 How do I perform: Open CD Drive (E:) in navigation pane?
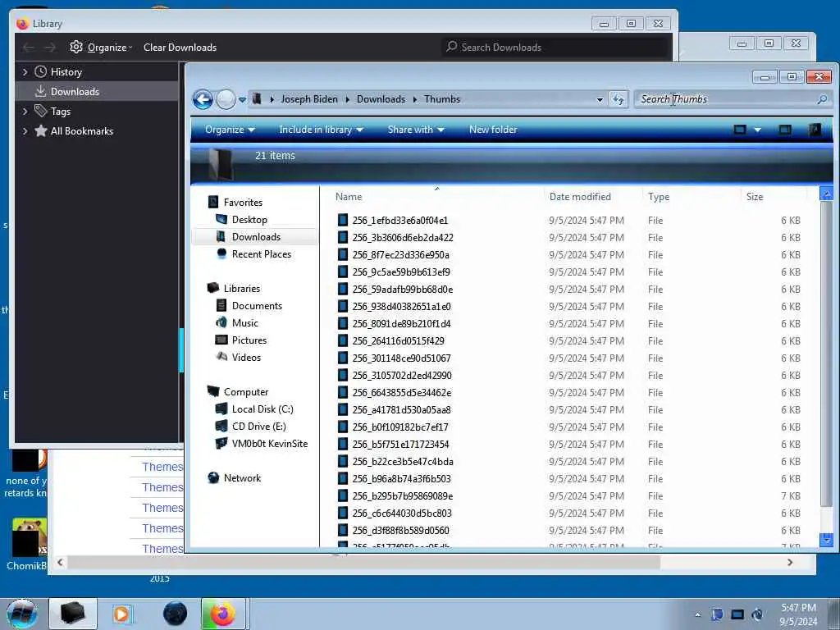pyautogui.click(x=258, y=427)
